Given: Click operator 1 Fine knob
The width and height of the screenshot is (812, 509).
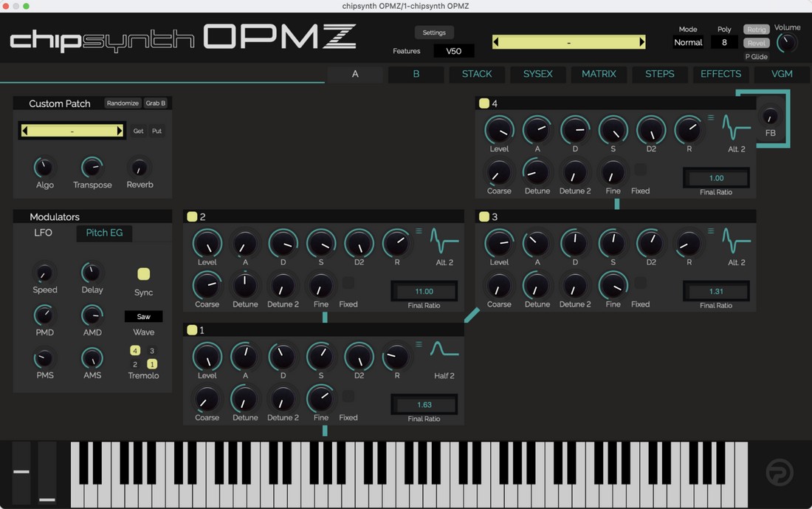Looking at the screenshot, I should [x=321, y=399].
